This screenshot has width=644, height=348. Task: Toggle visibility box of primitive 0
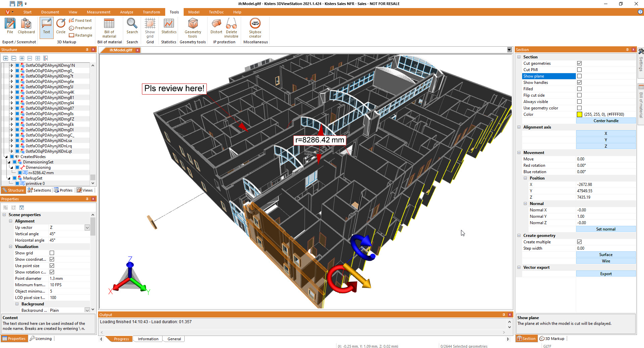17,184
